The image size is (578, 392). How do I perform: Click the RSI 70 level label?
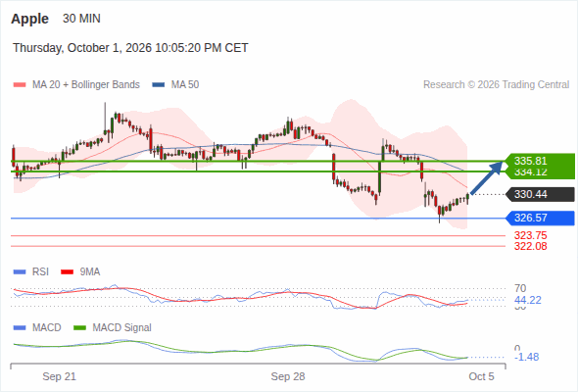[520, 288]
